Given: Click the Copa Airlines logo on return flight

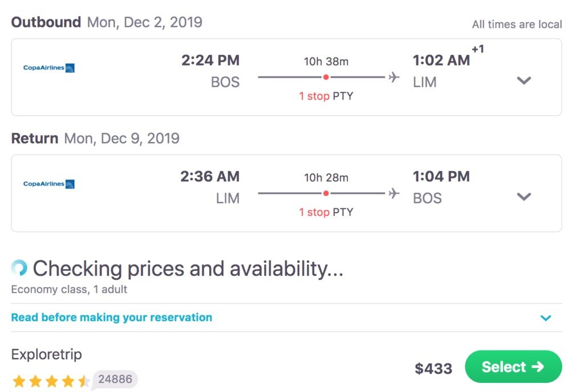Looking at the screenshot, I should coord(49,183).
